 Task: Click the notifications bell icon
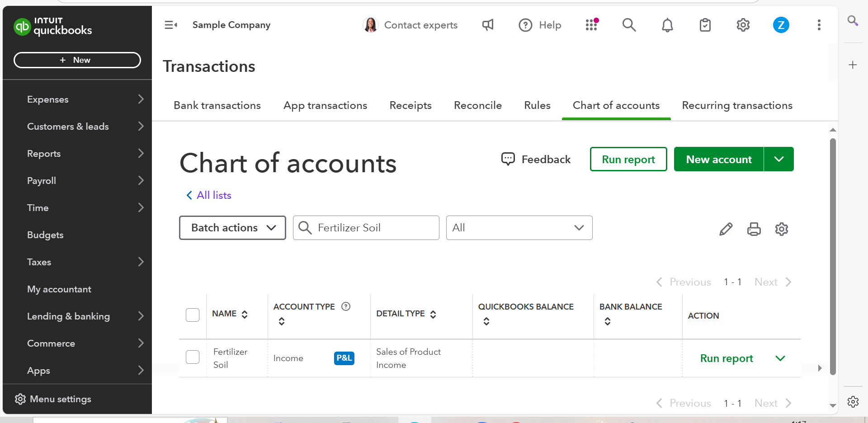coord(667,25)
